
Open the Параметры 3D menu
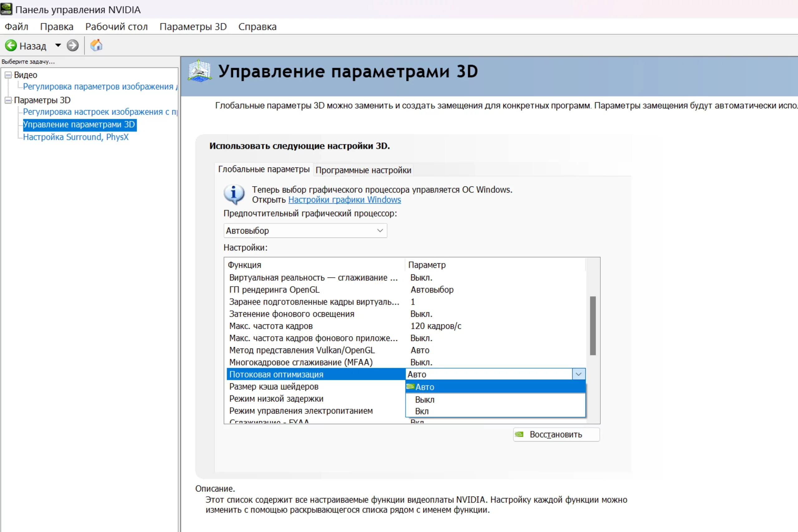(x=193, y=26)
